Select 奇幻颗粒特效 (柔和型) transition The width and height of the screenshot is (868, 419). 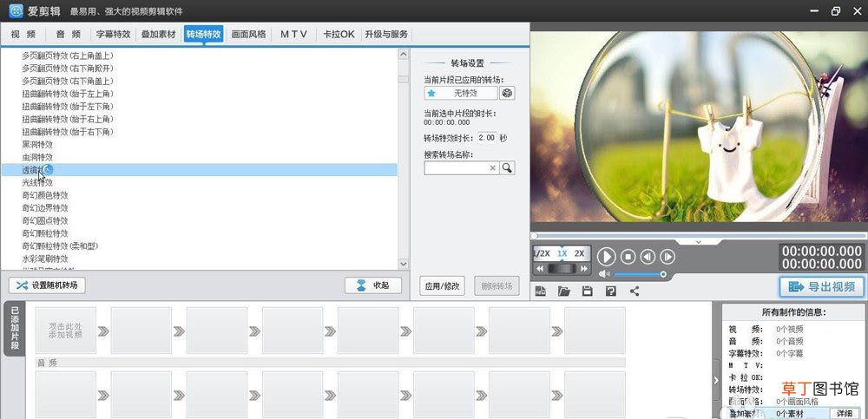pyautogui.click(x=61, y=246)
